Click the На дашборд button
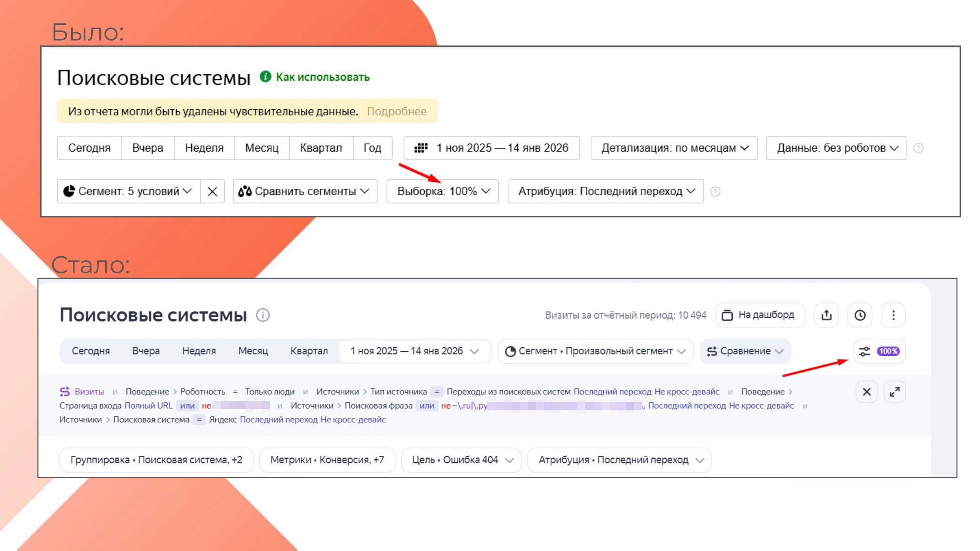980x551 pixels. click(759, 315)
